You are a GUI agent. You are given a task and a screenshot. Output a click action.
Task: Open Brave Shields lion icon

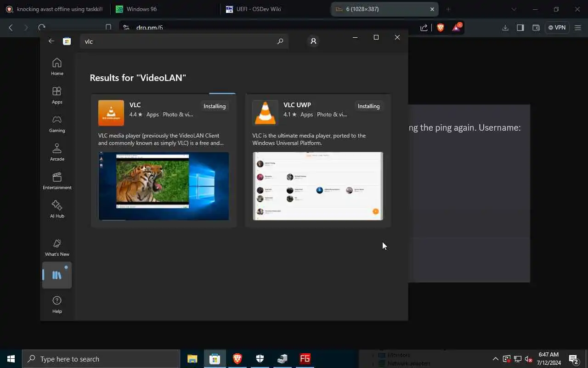pos(440,28)
